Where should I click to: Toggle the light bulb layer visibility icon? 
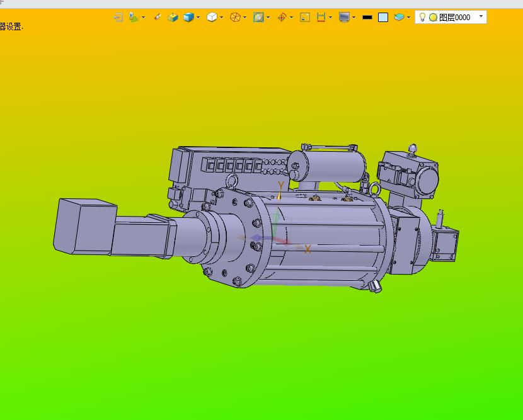click(422, 17)
